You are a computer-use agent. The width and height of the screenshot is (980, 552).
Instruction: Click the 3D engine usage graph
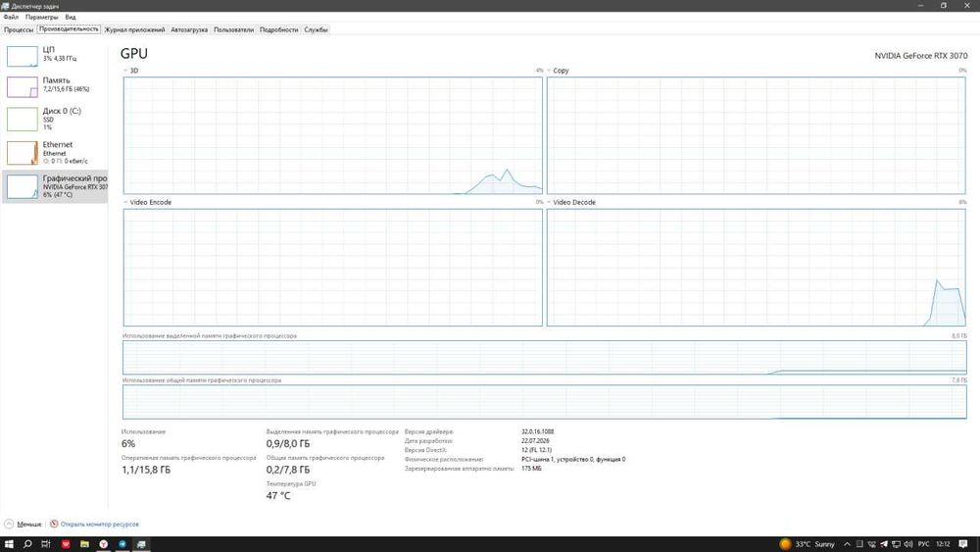pyautogui.click(x=332, y=135)
